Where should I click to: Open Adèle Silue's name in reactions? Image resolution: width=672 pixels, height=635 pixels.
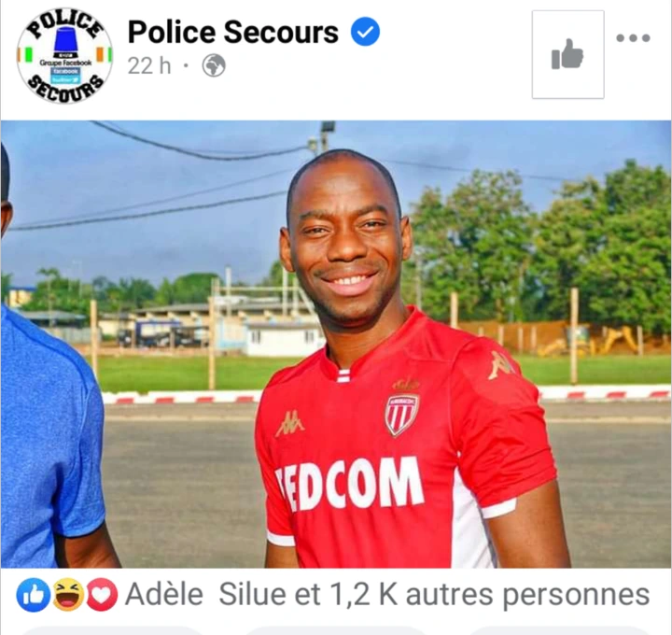tap(206, 595)
